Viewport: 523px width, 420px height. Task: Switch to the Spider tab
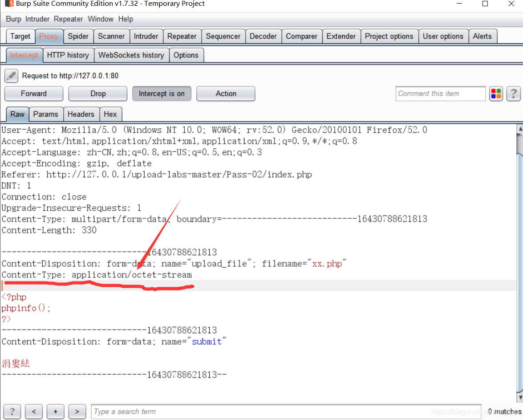(x=78, y=36)
